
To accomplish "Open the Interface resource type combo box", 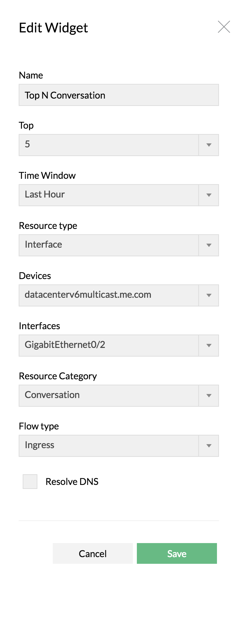I will [x=108, y=245].
